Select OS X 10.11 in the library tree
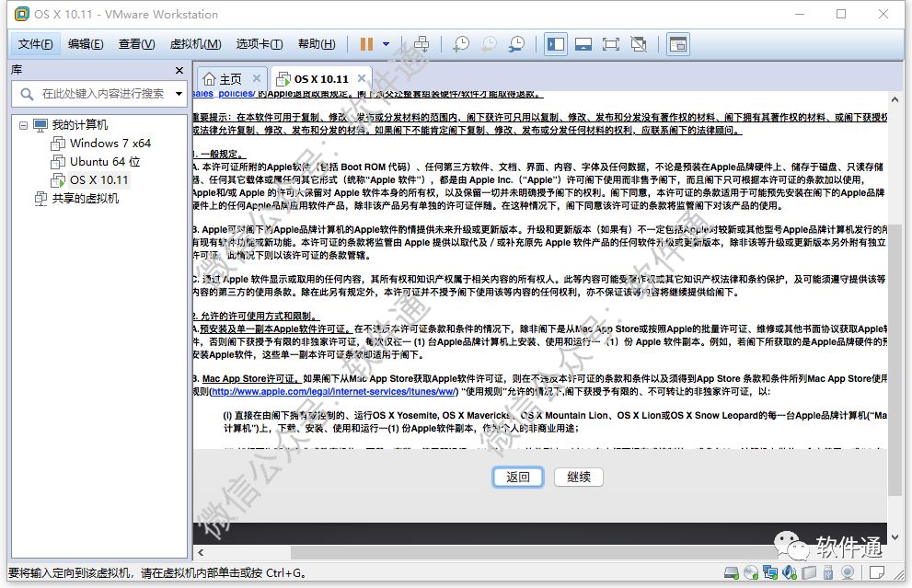This screenshot has height=588, width=912. tap(98, 180)
